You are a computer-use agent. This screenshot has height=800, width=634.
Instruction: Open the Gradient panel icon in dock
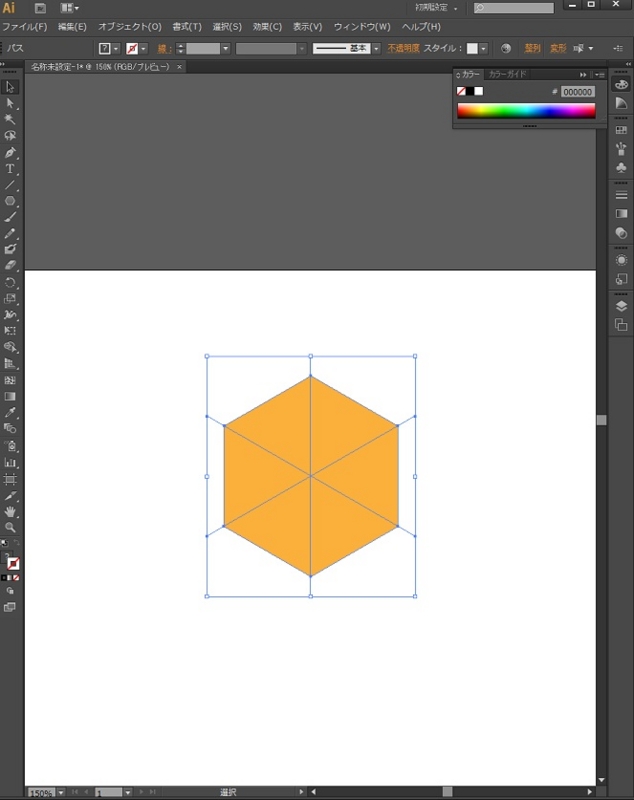pos(621,214)
